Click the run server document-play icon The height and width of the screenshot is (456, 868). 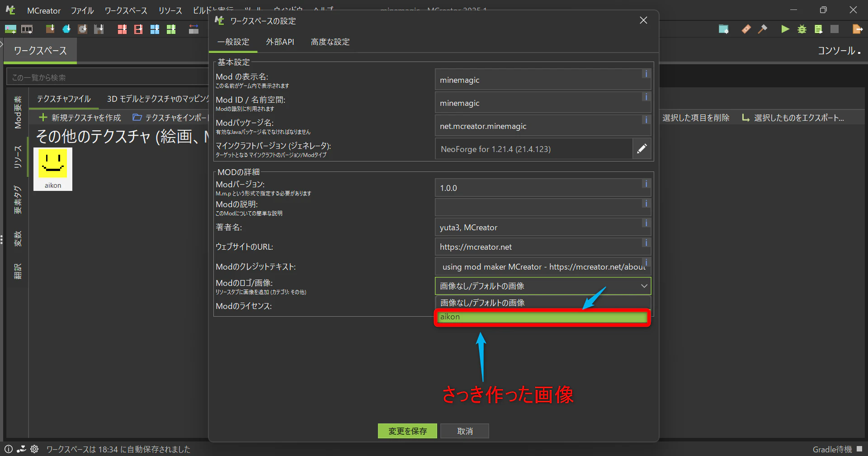[x=818, y=29]
